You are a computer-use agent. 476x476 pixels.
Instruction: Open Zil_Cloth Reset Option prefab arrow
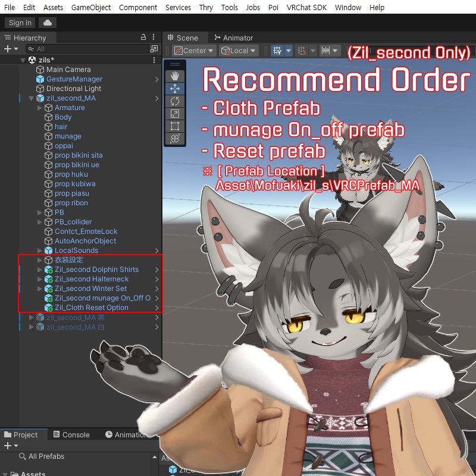[x=157, y=308]
